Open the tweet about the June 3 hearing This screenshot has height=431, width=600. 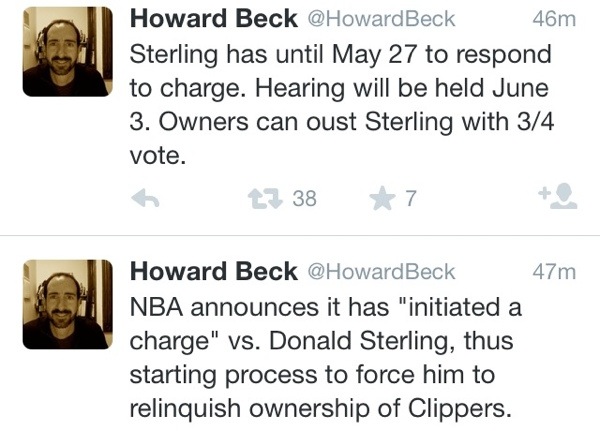point(342,104)
